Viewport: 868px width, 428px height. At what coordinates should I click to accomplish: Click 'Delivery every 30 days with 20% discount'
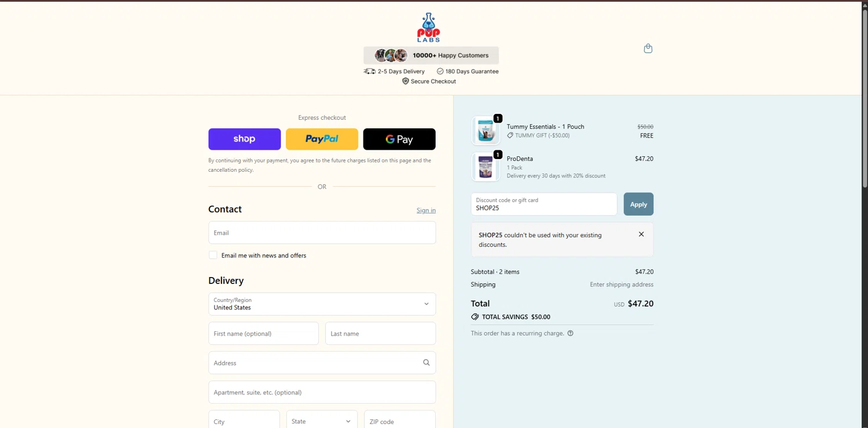556,176
